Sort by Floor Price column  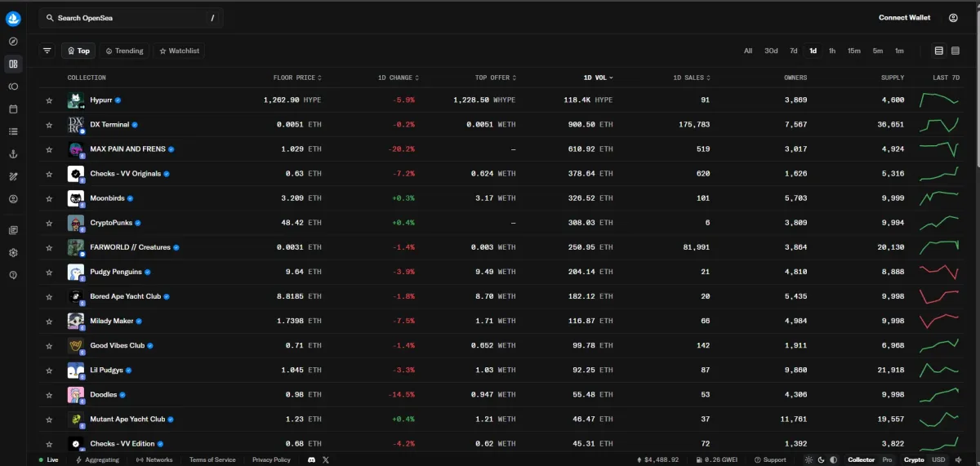click(297, 78)
